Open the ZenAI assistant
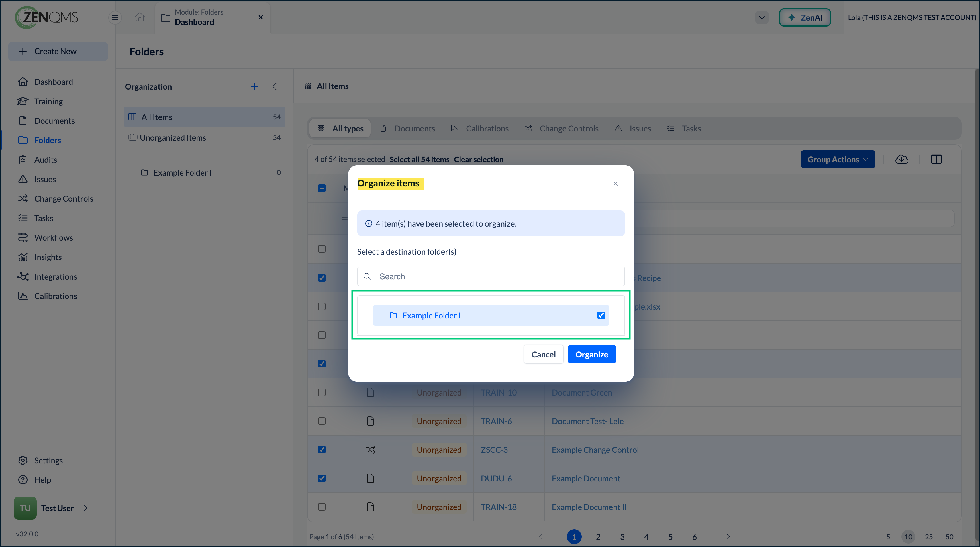Image resolution: width=980 pixels, height=547 pixels. (x=805, y=17)
